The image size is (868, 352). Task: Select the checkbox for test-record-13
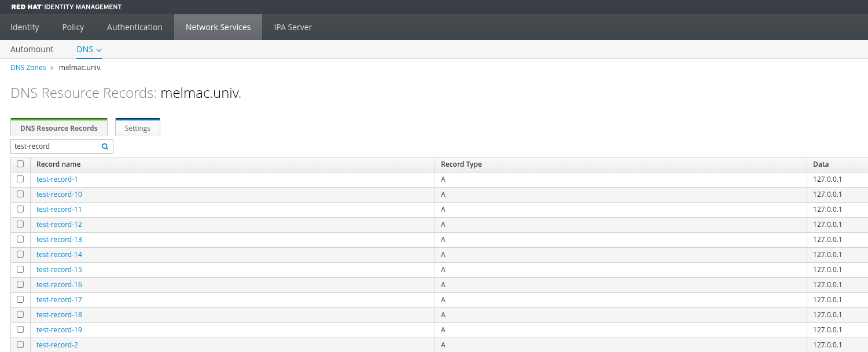[20, 239]
